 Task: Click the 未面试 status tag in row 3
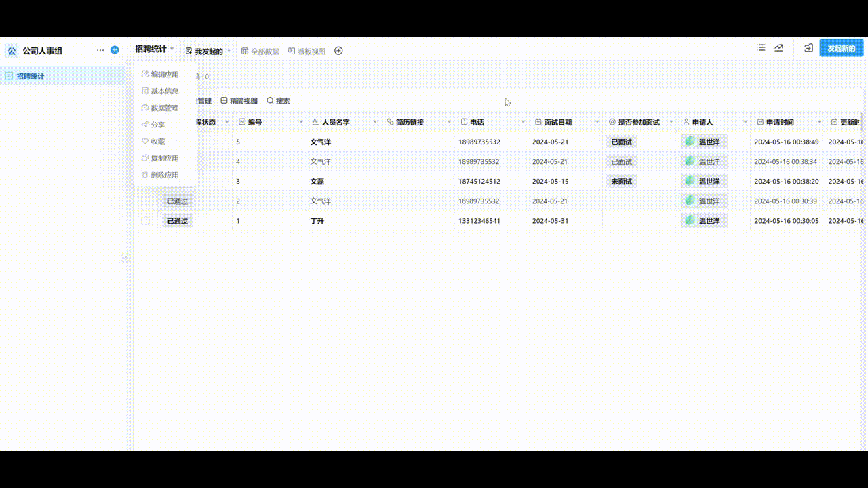click(621, 182)
